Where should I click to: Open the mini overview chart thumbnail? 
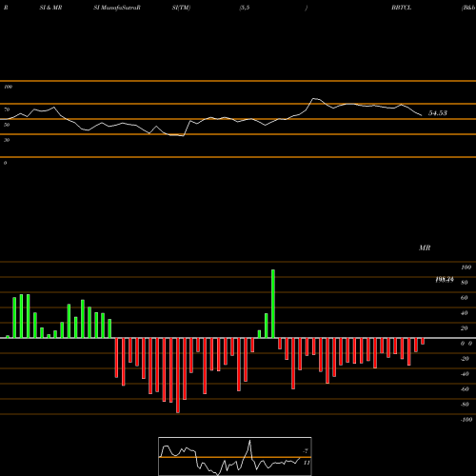pyautogui.click(x=235, y=456)
